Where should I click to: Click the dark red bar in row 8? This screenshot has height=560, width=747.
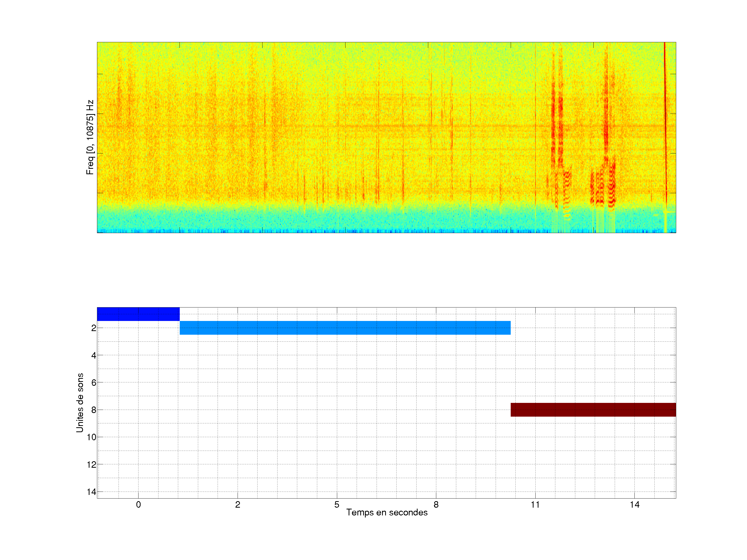coord(593,409)
